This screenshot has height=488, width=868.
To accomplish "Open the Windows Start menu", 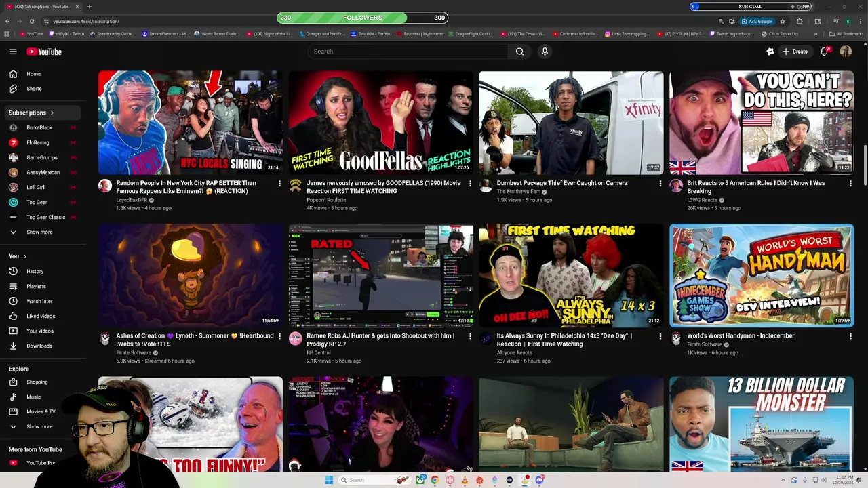I will (329, 480).
